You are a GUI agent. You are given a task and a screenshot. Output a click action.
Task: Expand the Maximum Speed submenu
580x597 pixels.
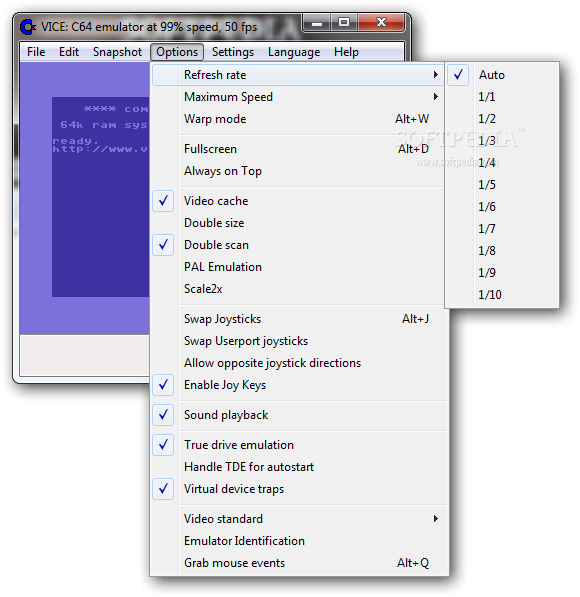point(298,97)
